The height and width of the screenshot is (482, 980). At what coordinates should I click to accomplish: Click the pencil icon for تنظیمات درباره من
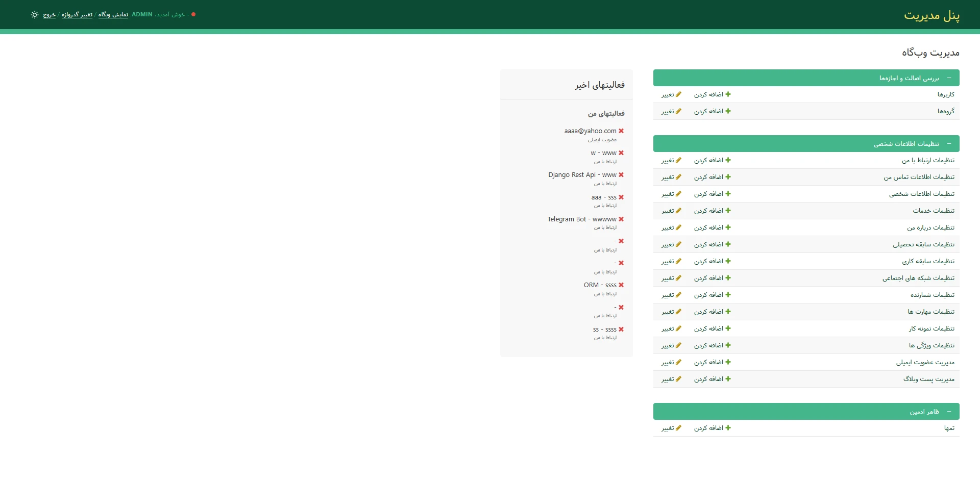678,227
